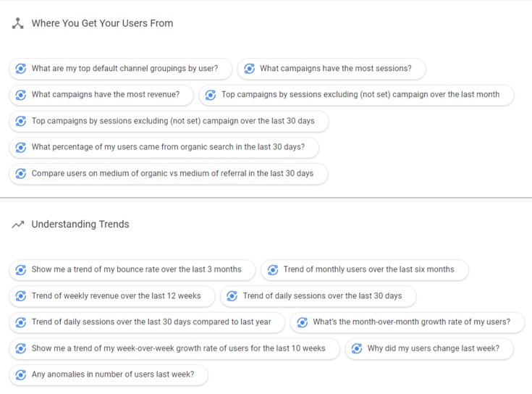
Task: Click the icon beside 'month-over-month growth rate'
Action: (303, 322)
